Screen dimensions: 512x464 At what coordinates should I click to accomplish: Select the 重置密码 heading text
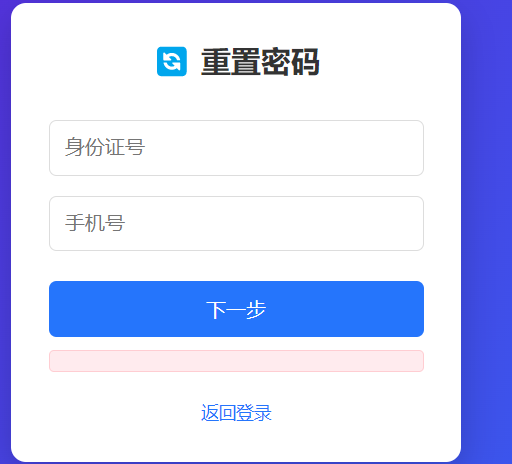tap(260, 62)
